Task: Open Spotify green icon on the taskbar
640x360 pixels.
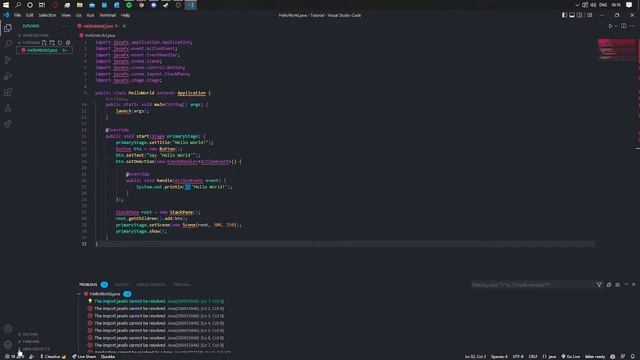Action: 129,5
